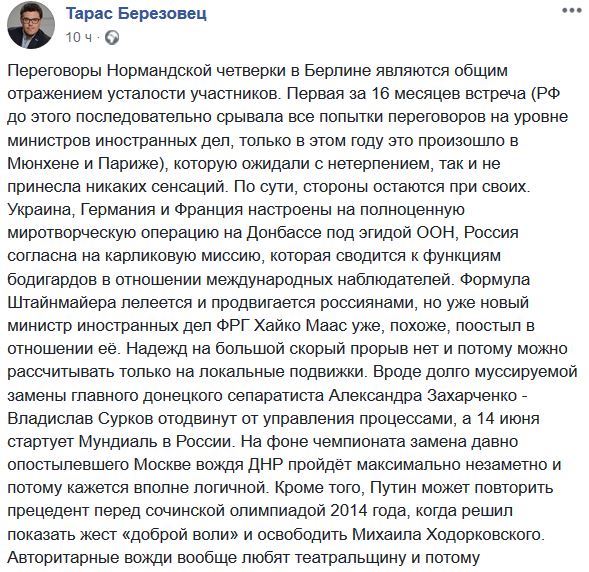Screen dimensions: 589x572
Task: Click the name Хайко Маас in the text
Action: (301, 326)
